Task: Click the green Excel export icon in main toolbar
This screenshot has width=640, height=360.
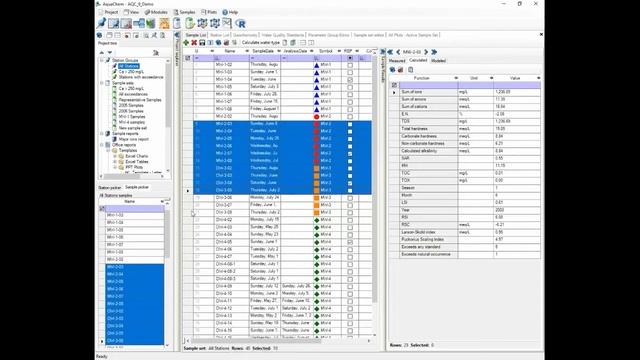Action: [x=151, y=23]
